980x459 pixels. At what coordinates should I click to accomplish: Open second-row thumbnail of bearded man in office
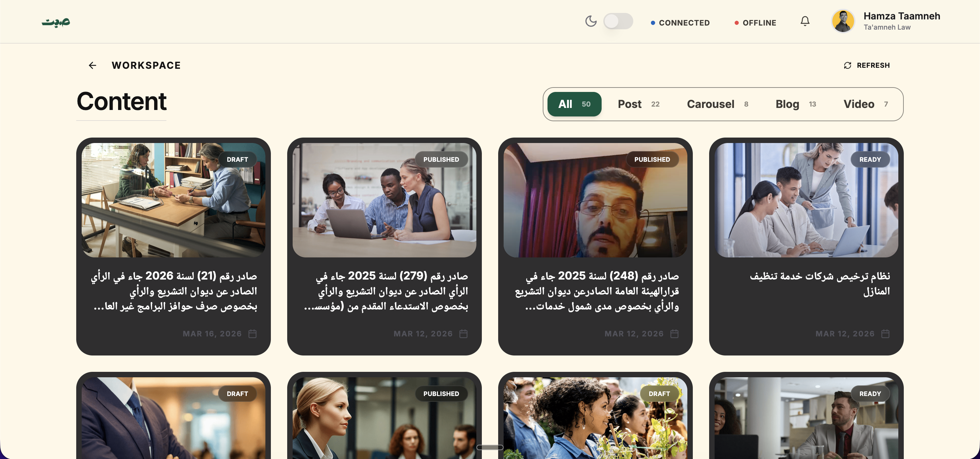pyautogui.click(x=806, y=418)
